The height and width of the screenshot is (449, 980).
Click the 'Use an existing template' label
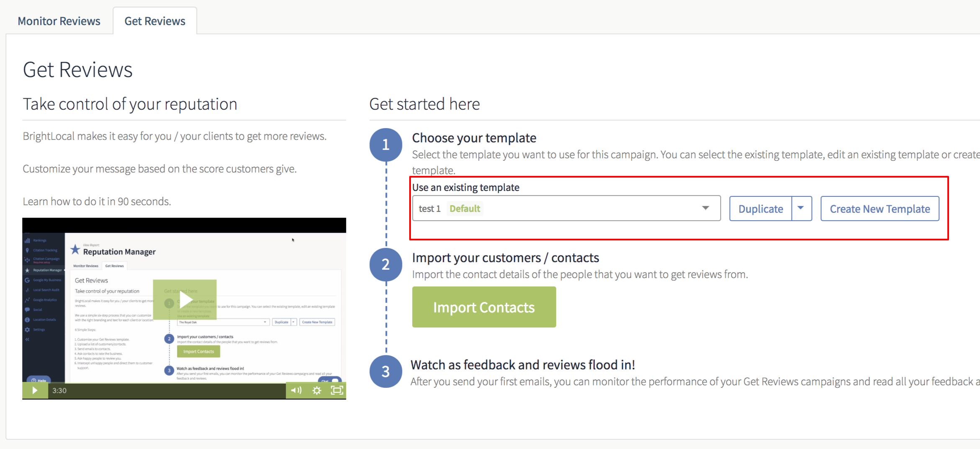[466, 187]
